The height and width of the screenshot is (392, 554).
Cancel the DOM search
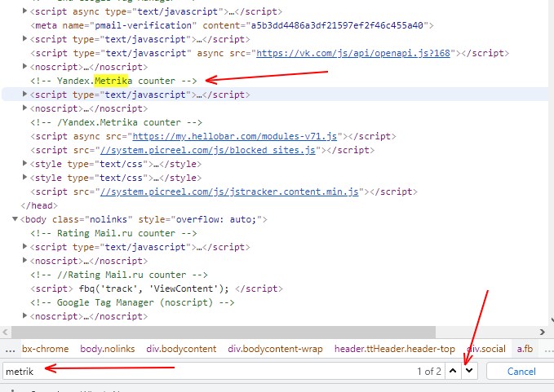click(521, 371)
